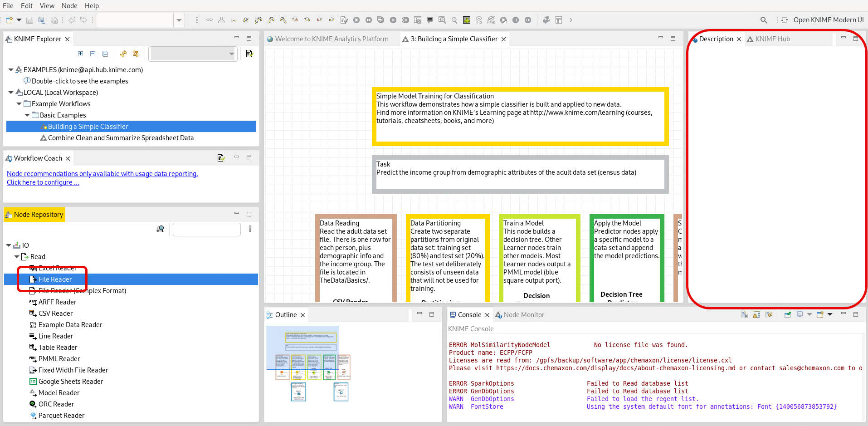Click the Cancel all nodes toolbar icon
This screenshot has width=868, height=426.
[405, 20]
